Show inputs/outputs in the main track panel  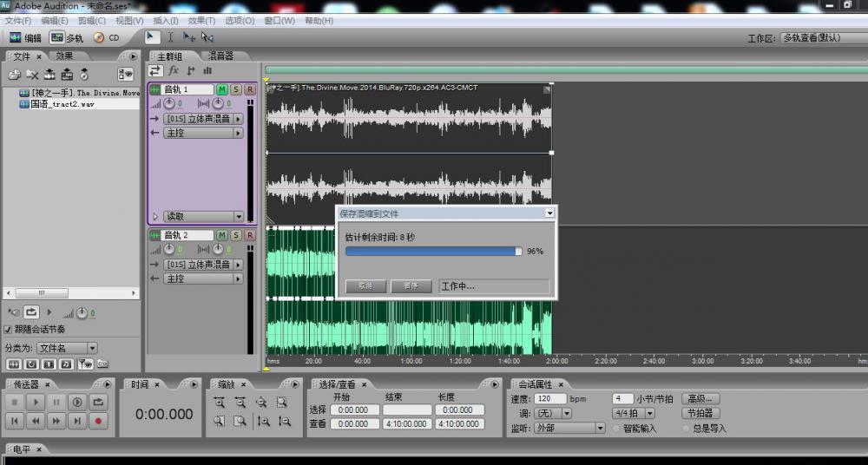[155, 70]
